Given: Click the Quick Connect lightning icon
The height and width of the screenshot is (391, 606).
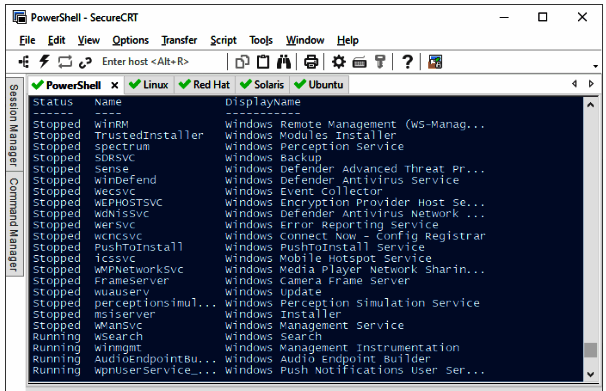Looking at the screenshot, I should [x=44, y=62].
